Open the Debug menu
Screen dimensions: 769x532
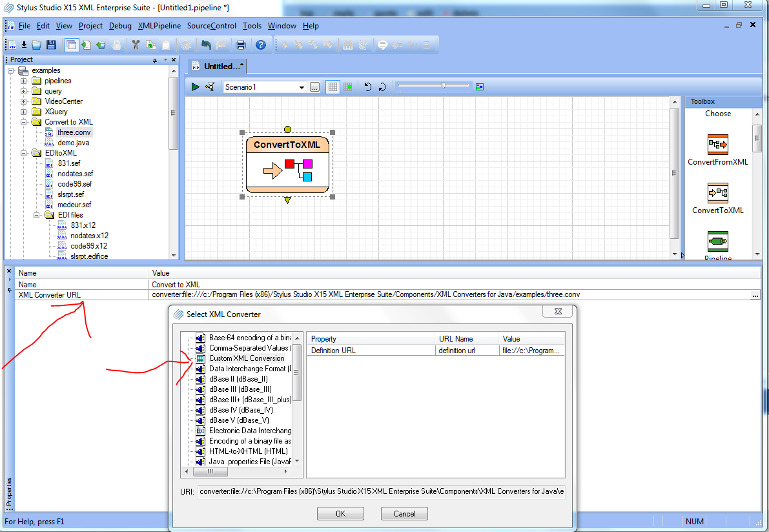tap(120, 26)
